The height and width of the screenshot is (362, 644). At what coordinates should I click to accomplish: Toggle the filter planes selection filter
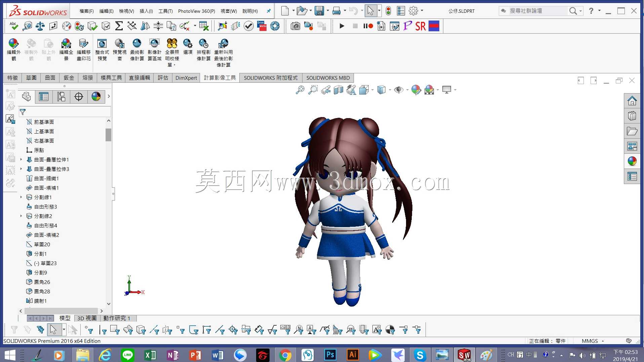pos(167,330)
